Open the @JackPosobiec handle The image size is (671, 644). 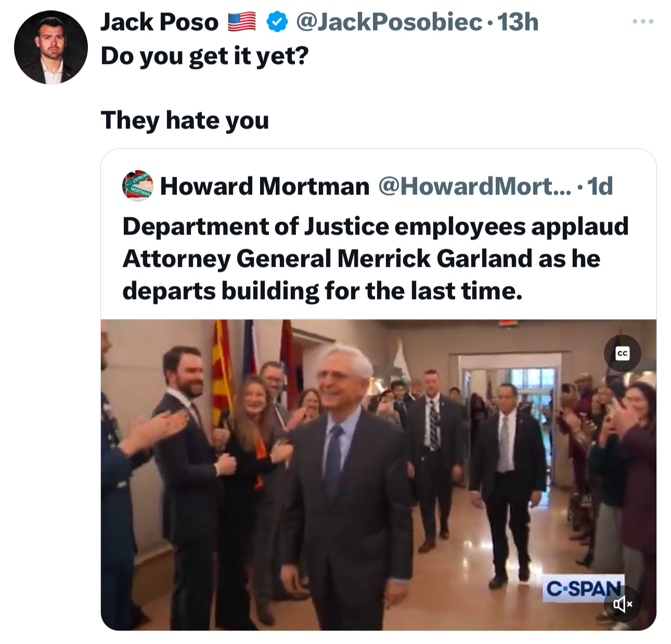click(x=389, y=22)
